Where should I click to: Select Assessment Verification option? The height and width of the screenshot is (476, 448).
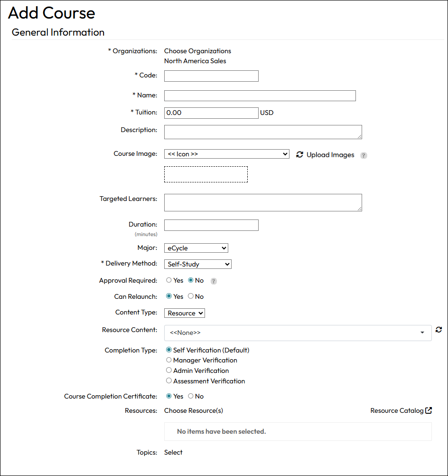(x=169, y=381)
